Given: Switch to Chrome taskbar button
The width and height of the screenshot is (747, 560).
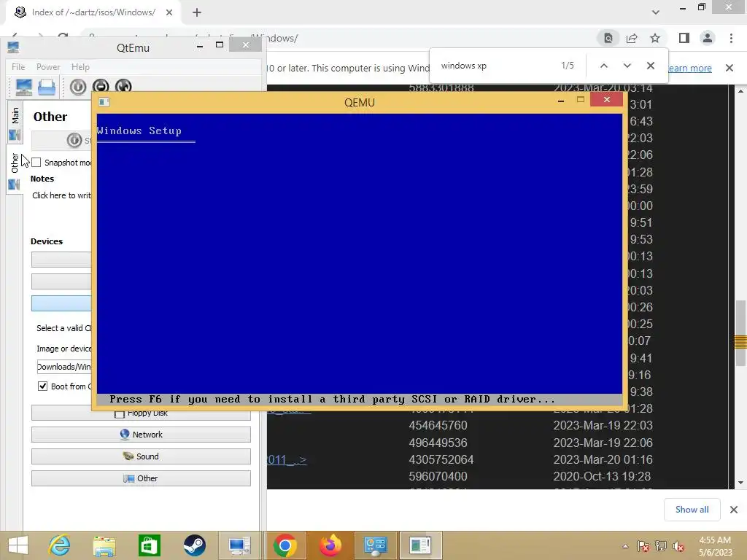Looking at the screenshot, I should coord(285,545).
